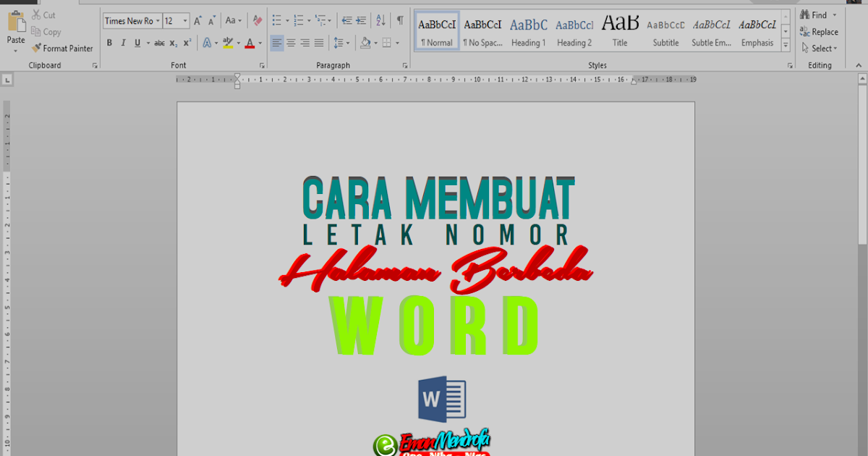Grow font size with the larger A icon
The image size is (868, 456).
[197, 21]
